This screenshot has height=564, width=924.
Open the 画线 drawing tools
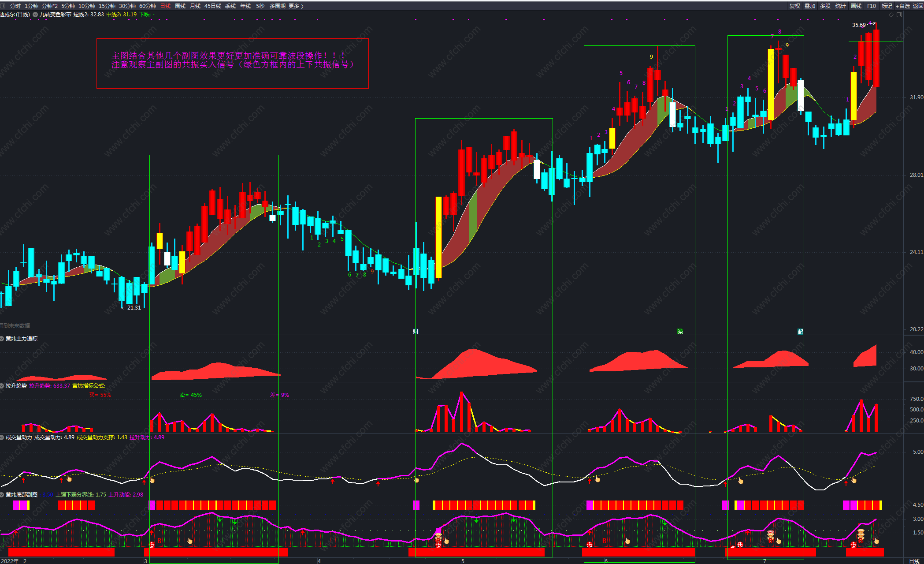[856, 6]
